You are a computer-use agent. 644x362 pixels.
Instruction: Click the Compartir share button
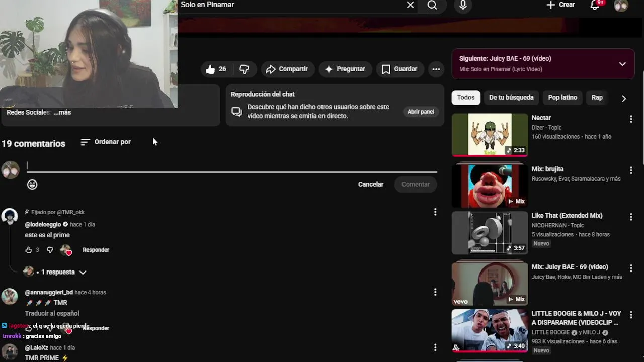287,69
